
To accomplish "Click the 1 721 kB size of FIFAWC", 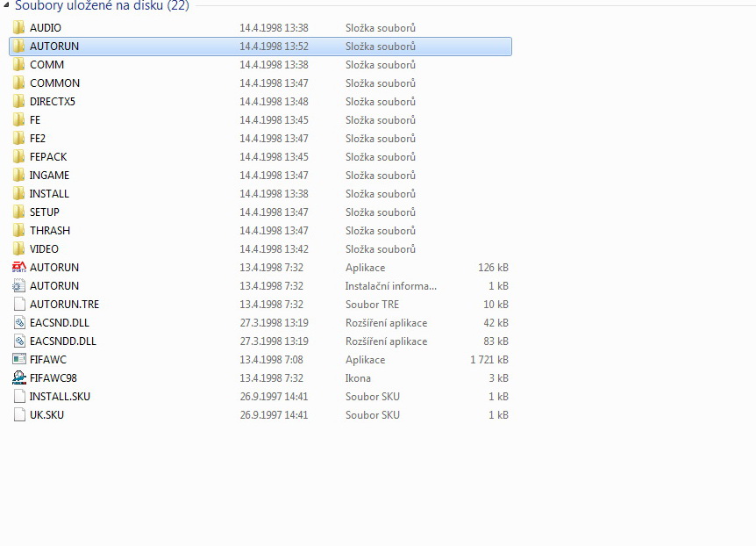I will pos(489,360).
